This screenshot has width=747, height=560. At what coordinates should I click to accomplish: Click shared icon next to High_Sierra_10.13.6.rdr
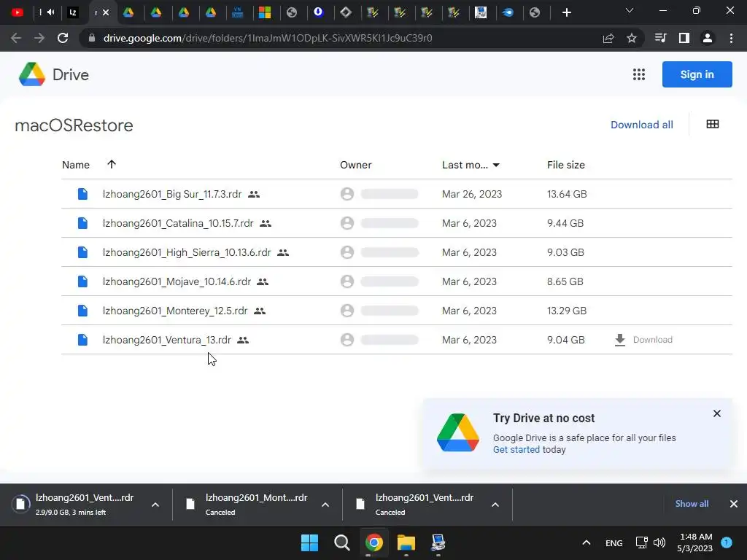283,252
